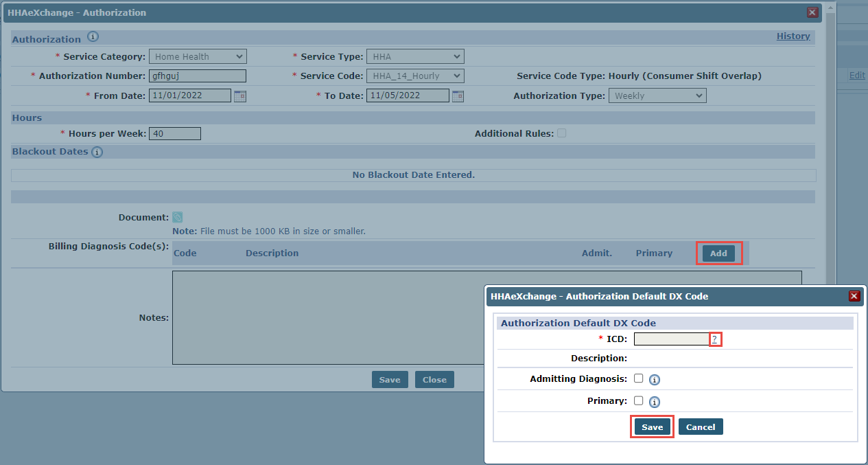Open the Service Type dropdown
This screenshot has width=868, height=465.
pos(415,56)
